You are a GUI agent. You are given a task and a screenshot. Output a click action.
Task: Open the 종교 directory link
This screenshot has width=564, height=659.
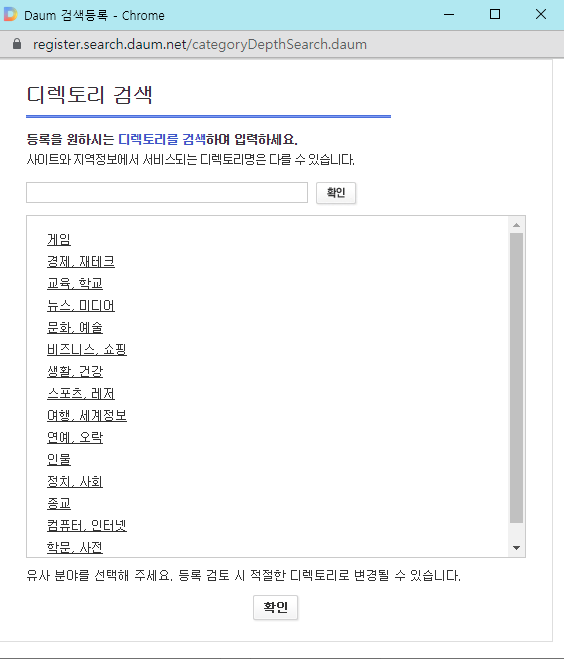coord(59,503)
